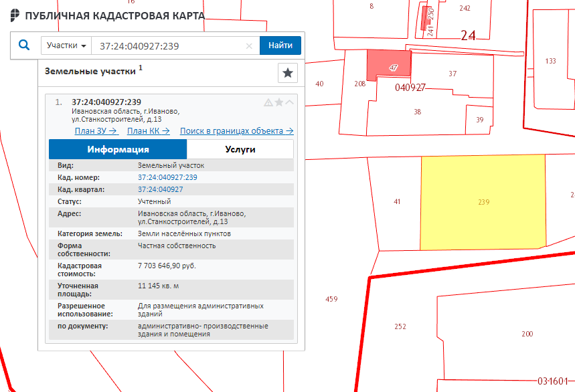Click the warning triangle icon in result
The image size is (575, 392).
[268, 102]
